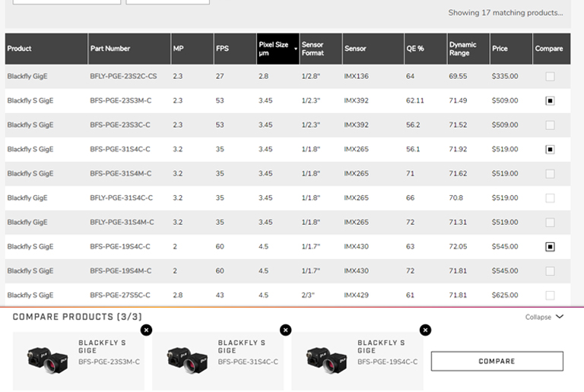The width and height of the screenshot is (584, 392).
Task: Click dynamic range value 72.05
Action: [458, 246]
